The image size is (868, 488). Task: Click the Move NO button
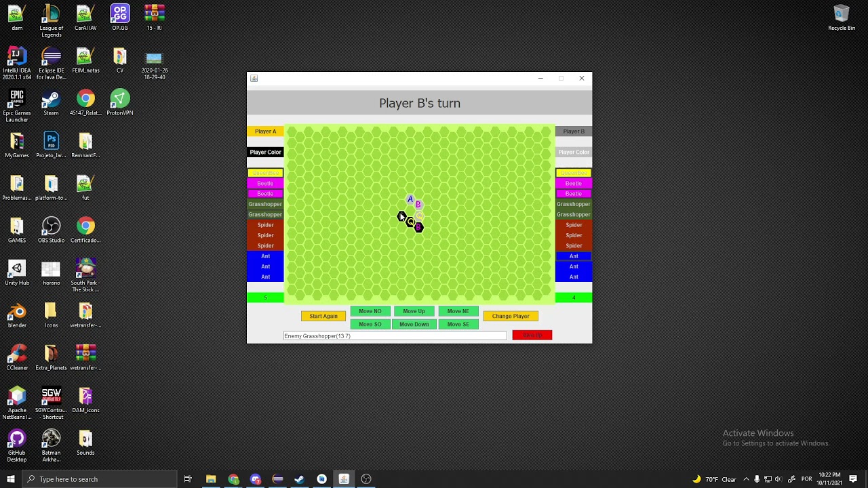tap(370, 311)
